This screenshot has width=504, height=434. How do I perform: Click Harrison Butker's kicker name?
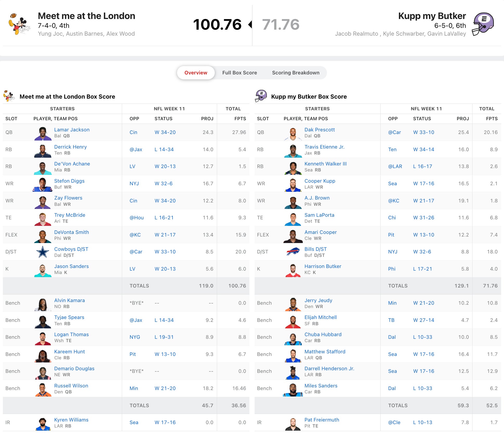(x=323, y=266)
